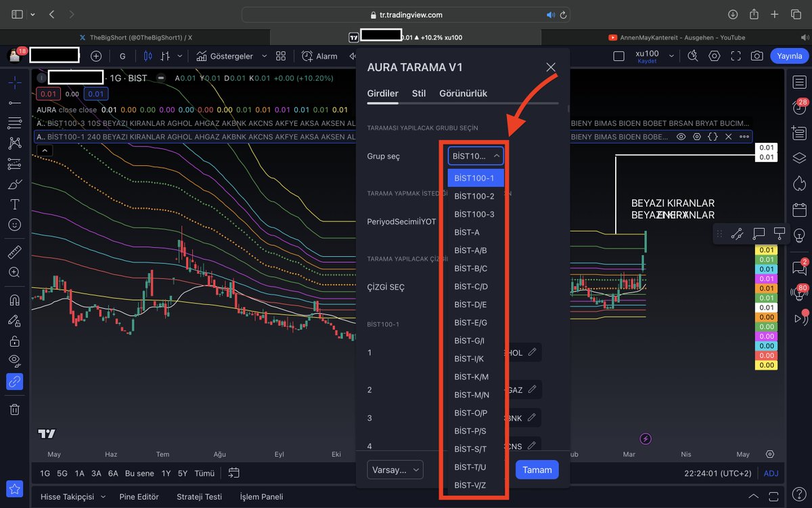
Task: Click the Yayınla publish button
Action: 788,56
